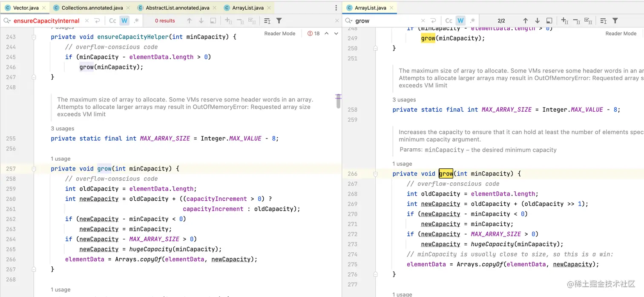644x297 pixels.
Task: Go to next occurrence in left search bar
Action: click(x=201, y=20)
